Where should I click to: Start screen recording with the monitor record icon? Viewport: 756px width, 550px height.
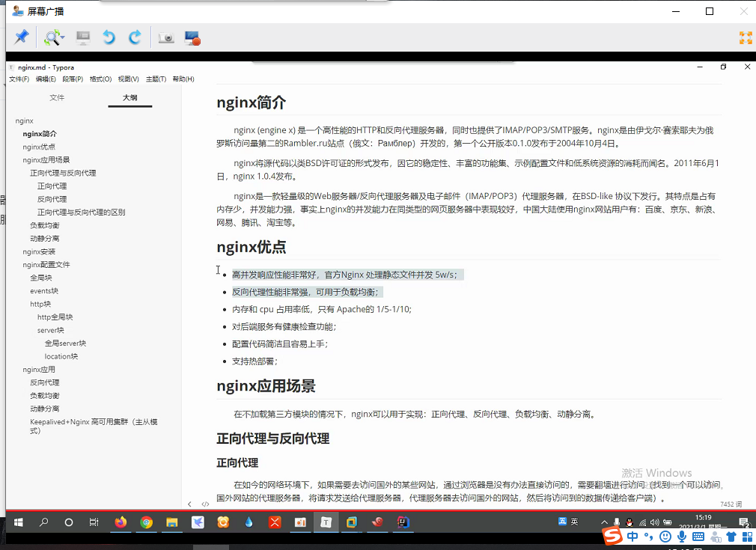pyautogui.click(x=192, y=37)
